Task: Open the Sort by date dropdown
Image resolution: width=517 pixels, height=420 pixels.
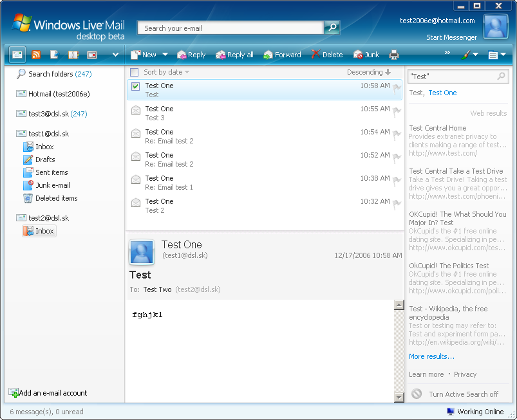Action: (167, 72)
